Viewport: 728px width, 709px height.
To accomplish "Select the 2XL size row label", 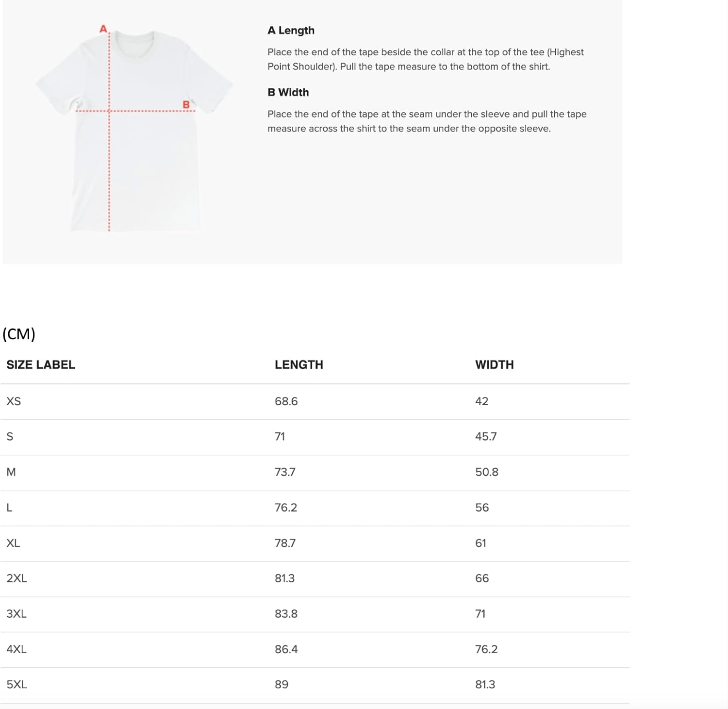I will coord(17,578).
